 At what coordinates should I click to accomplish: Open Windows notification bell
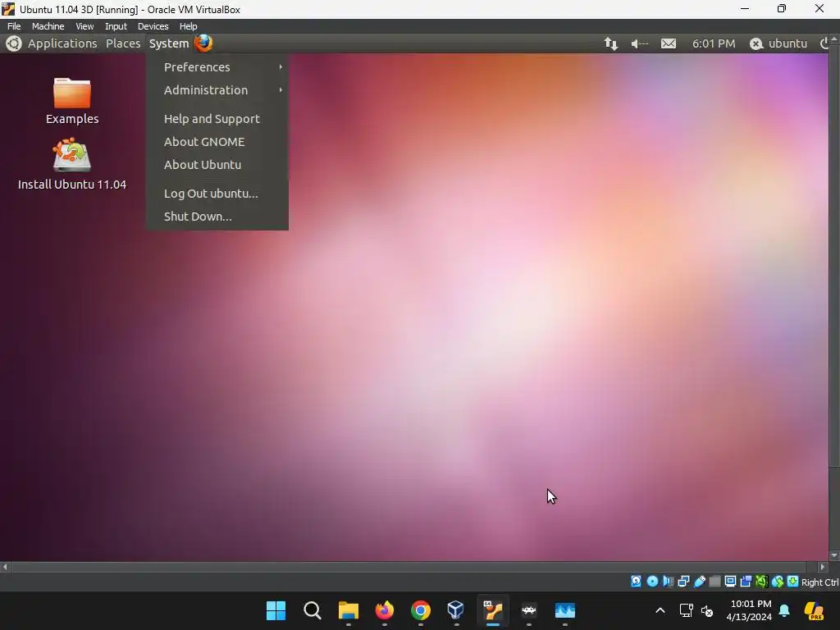point(784,610)
